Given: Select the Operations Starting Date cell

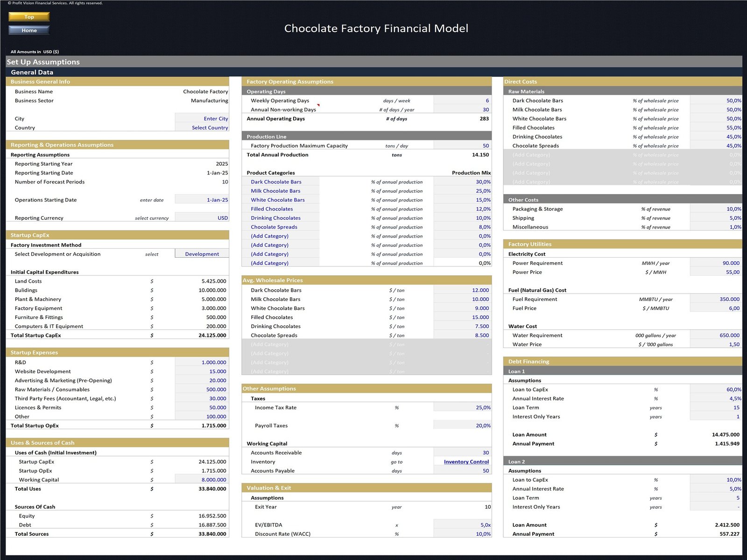Looking at the screenshot, I should coord(202,200).
